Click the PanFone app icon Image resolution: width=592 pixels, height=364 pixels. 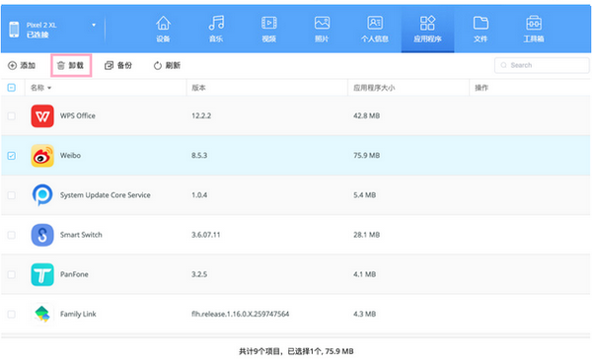click(x=42, y=274)
